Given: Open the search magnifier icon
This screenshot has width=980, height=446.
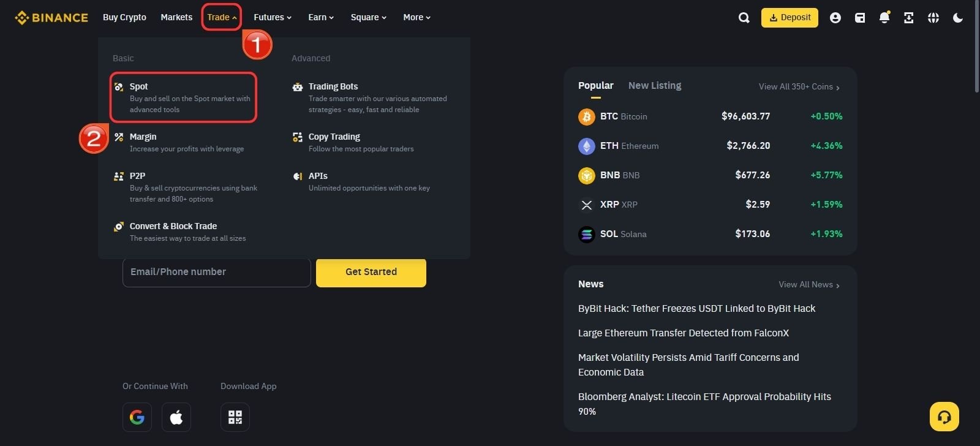Looking at the screenshot, I should pyautogui.click(x=744, y=18).
